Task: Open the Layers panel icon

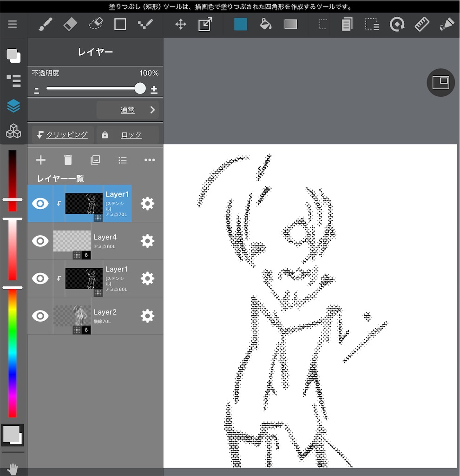Action: pos(13,106)
